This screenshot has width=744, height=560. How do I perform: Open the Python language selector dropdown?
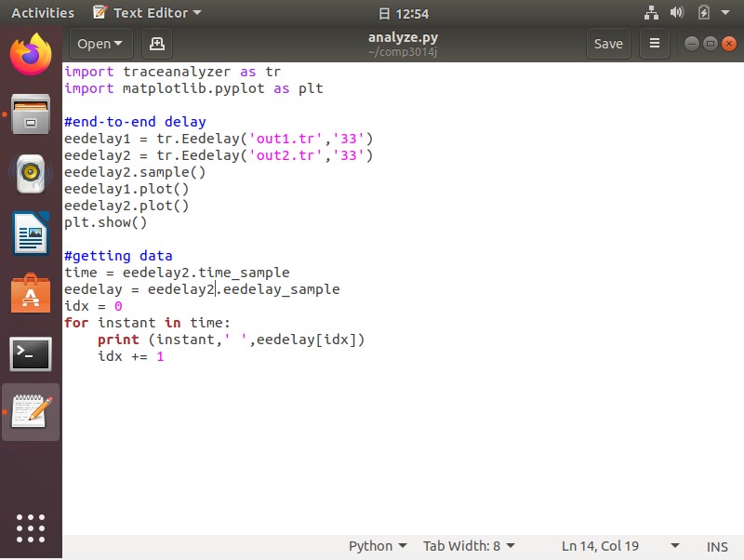pyautogui.click(x=377, y=546)
